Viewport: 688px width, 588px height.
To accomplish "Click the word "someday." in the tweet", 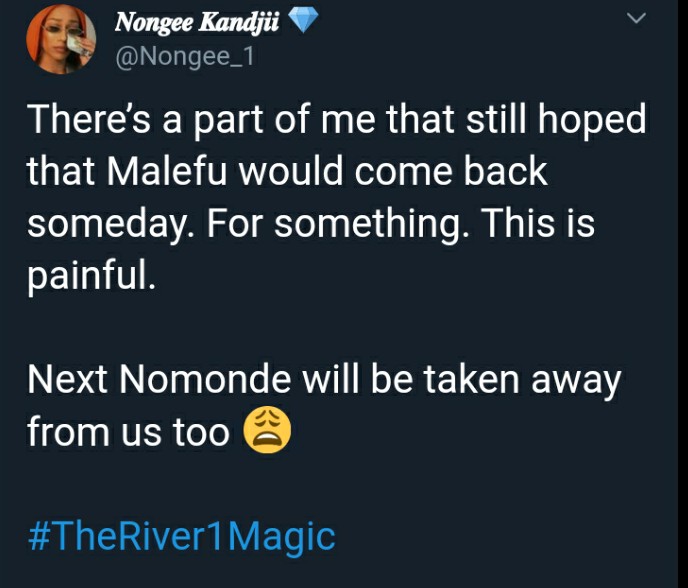I will pos(111,224).
